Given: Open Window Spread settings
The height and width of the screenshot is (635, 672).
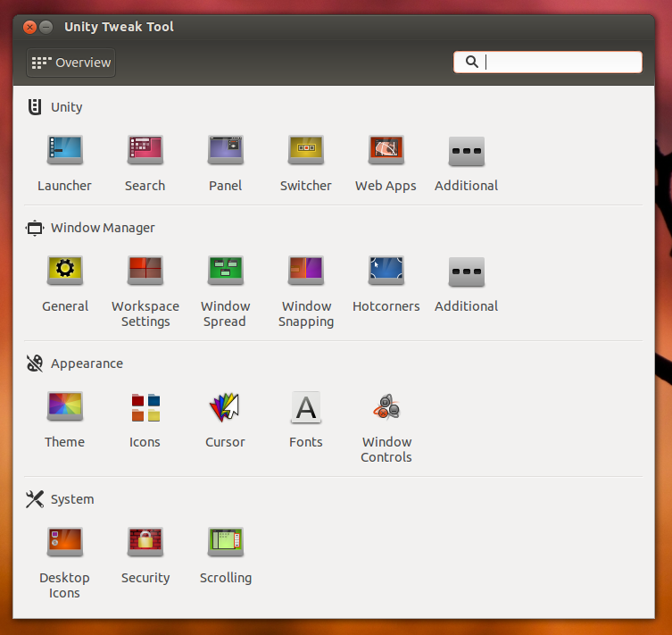Looking at the screenshot, I should tap(225, 272).
